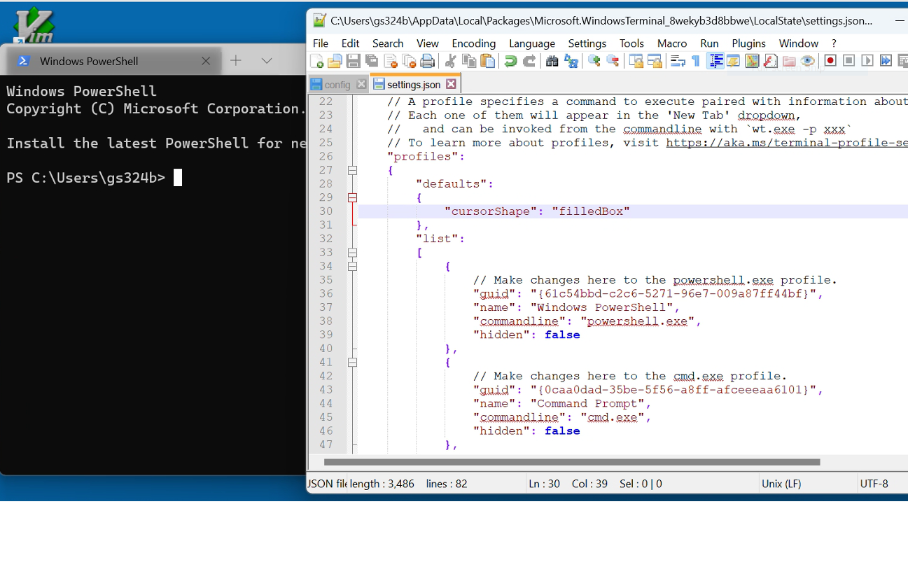Click the Cut scissors icon

[450, 61]
